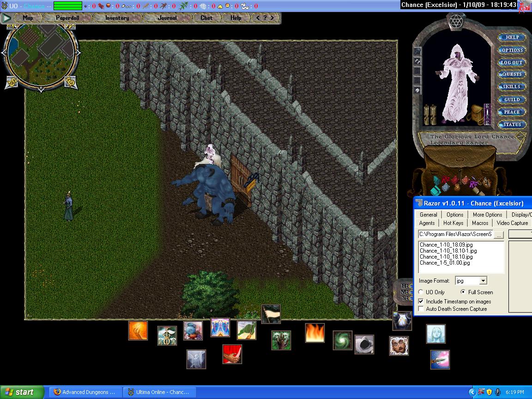Click the dagger slot on the paperdoll

pyautogui.click(x=487, y=115)
